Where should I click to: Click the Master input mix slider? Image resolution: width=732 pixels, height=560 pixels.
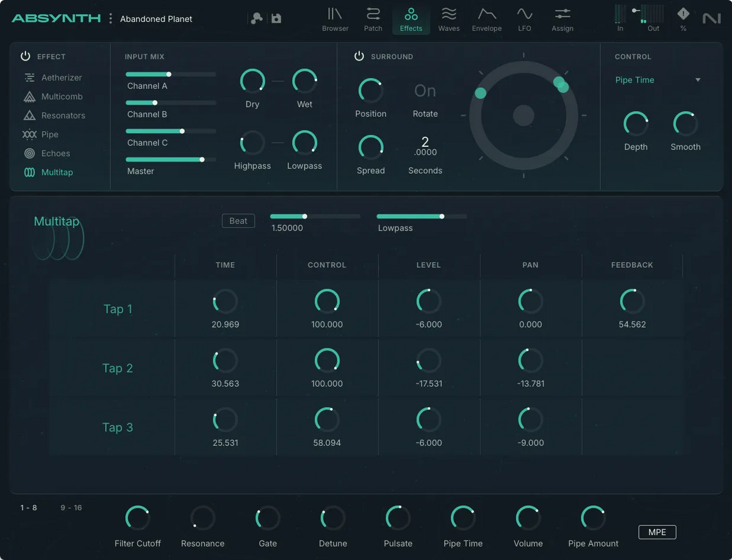pos(170,159)
